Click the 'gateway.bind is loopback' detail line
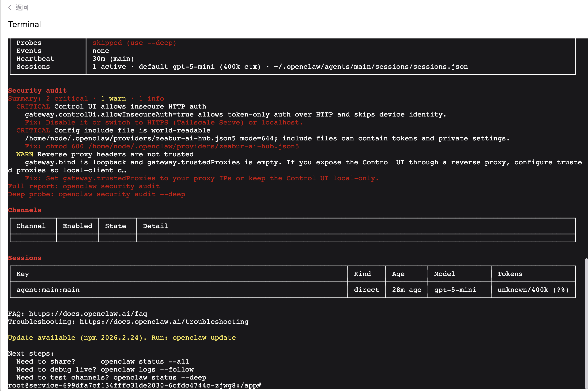The height and width of the screenshot is (391, 588). point(295,166)
